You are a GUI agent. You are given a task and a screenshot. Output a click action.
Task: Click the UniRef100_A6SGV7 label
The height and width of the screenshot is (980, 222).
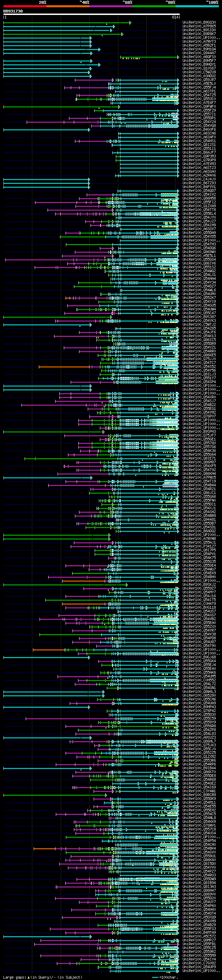pos(199,229)
